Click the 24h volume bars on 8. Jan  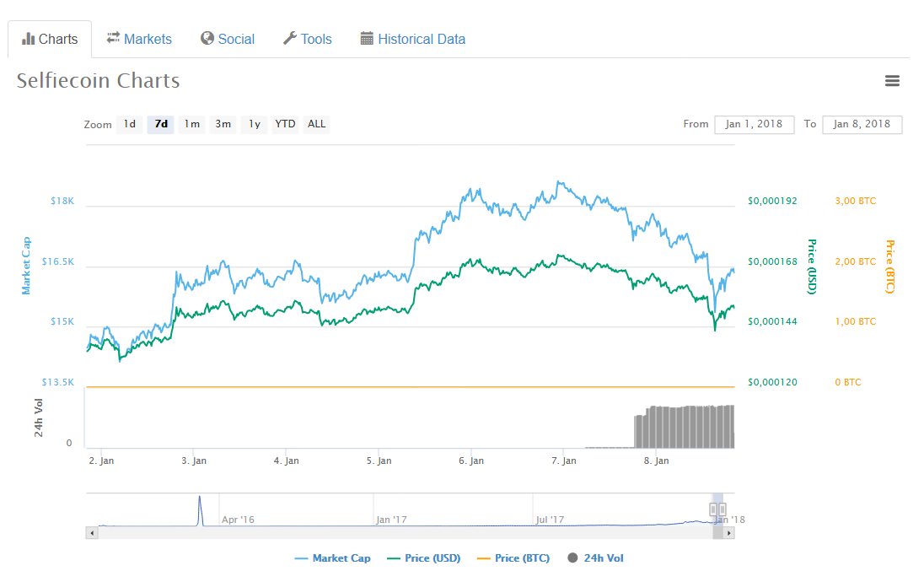coord(685,428)
